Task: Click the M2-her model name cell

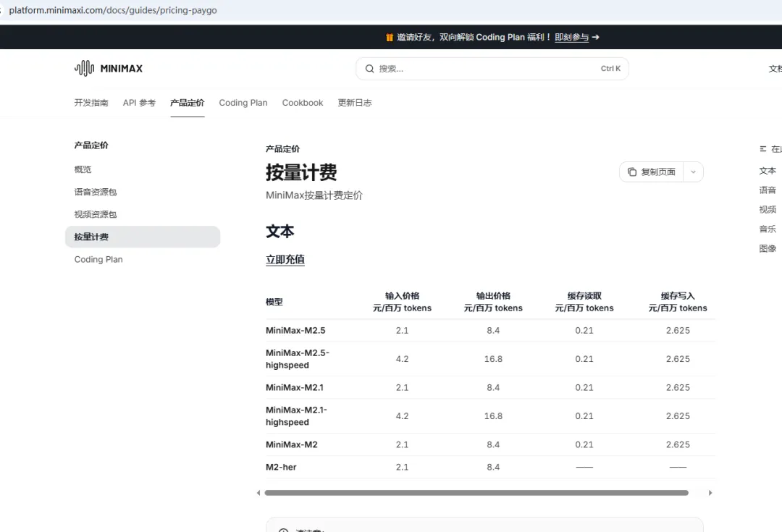Action: coord(281,467)
